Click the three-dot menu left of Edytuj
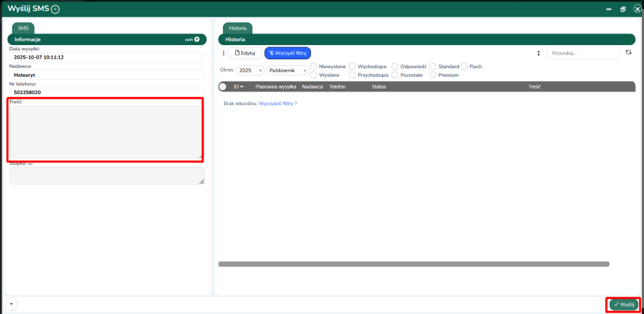This screenshot has height=314, width=644. (x=223, y=53)
